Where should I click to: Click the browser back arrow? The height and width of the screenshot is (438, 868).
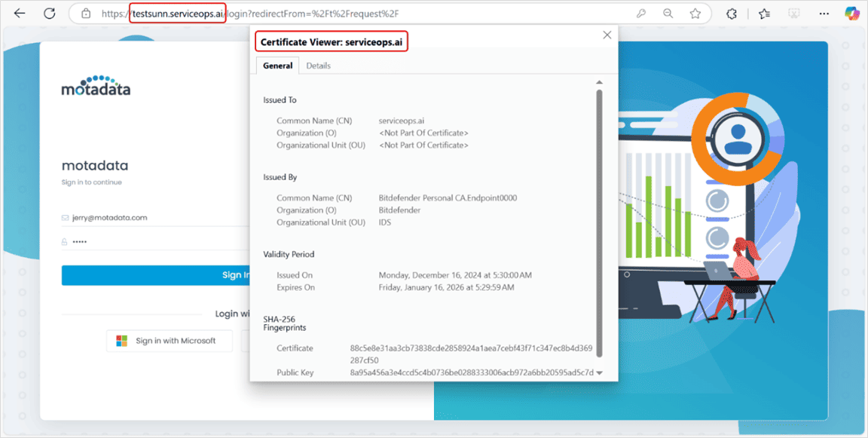20,14
